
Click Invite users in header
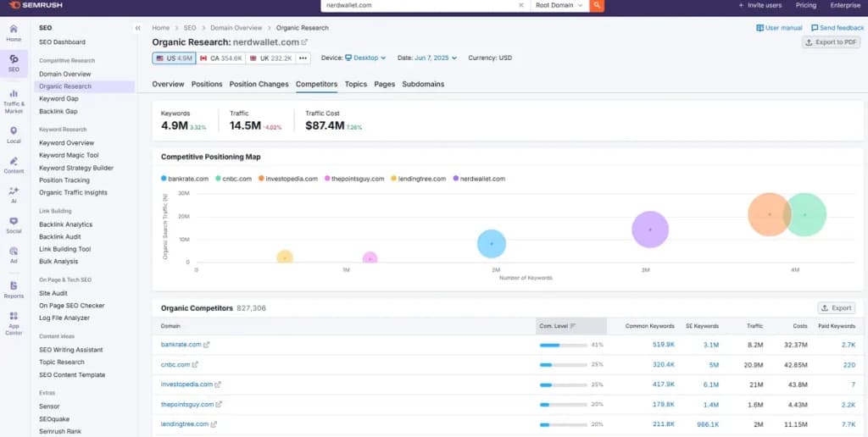click(760, 5)
